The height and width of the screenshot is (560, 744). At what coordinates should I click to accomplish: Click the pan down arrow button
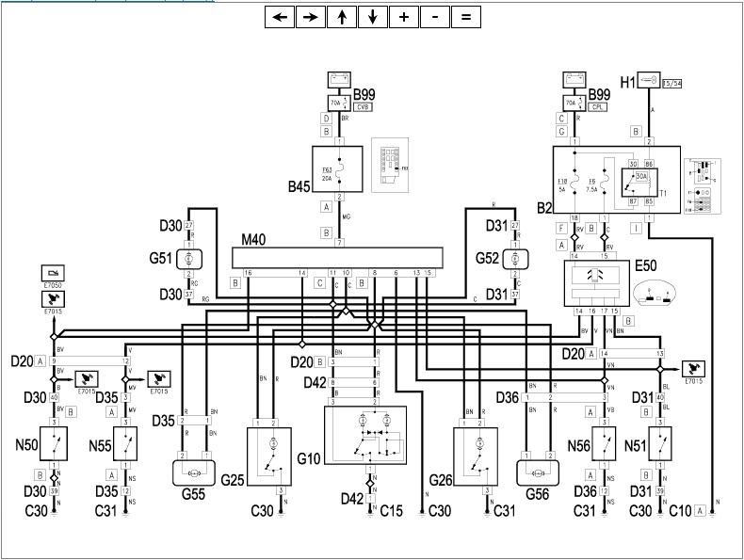point(373,17)
